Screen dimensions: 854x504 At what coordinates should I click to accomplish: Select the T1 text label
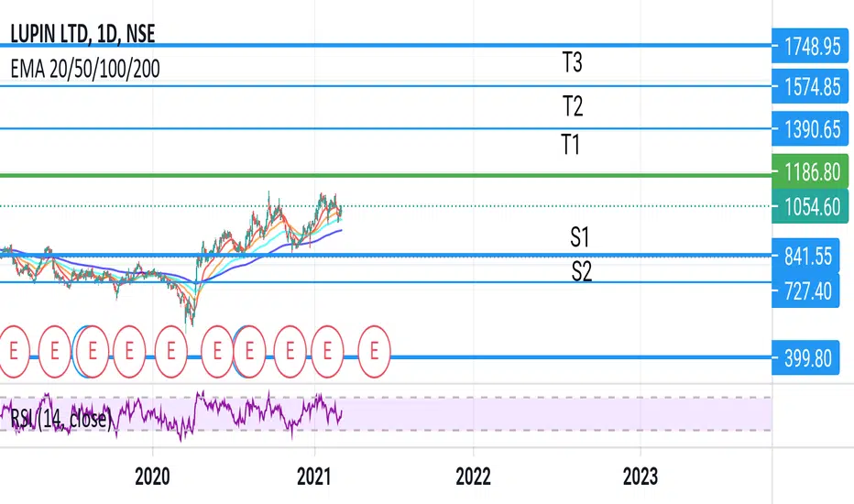[570, 145]
